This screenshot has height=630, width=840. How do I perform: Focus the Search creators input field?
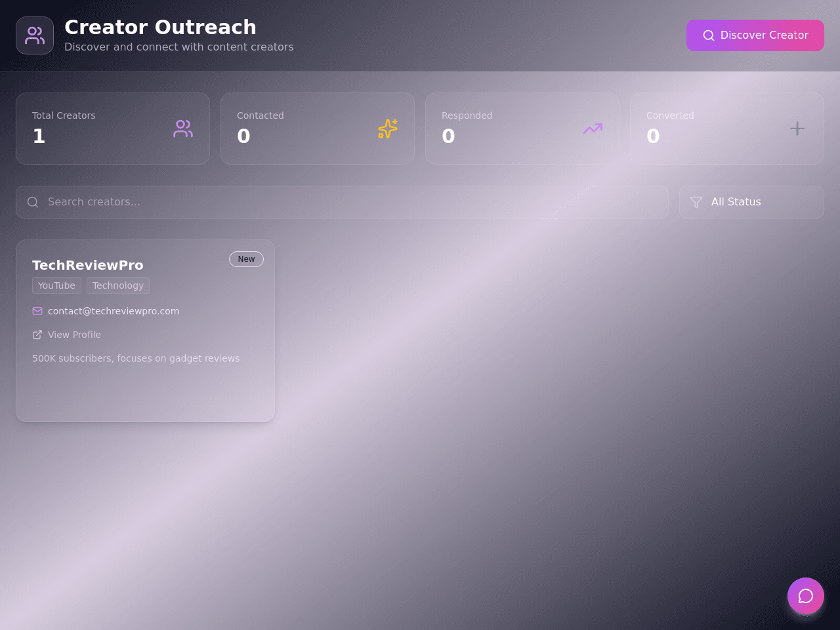click(x=342, y=202)
